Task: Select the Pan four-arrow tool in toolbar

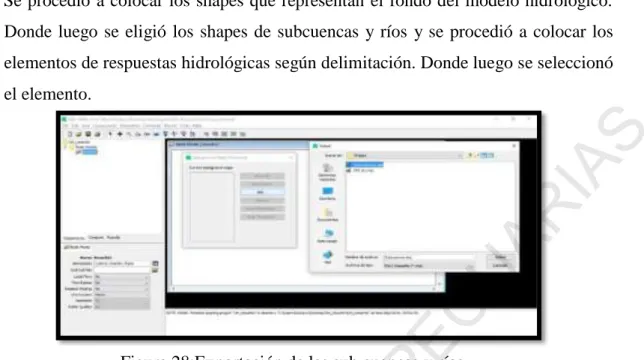Action: pyautogui.click(x=120, y=134)
